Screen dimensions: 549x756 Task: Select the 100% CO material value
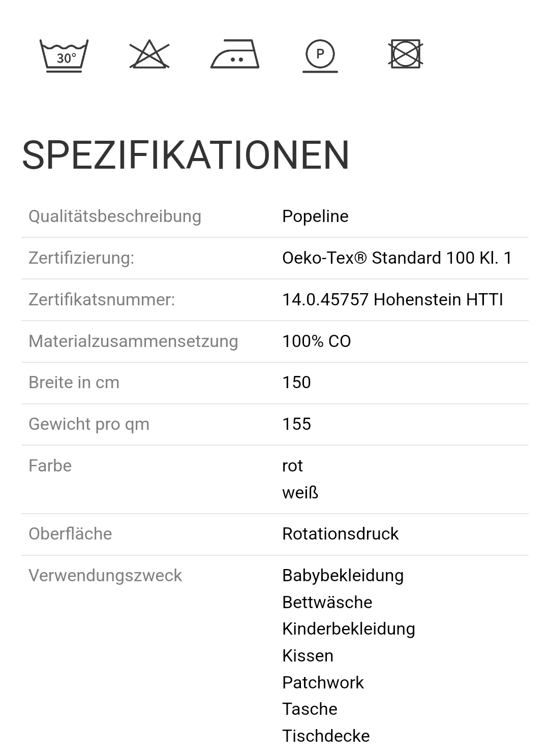click(x=316, y=341)
